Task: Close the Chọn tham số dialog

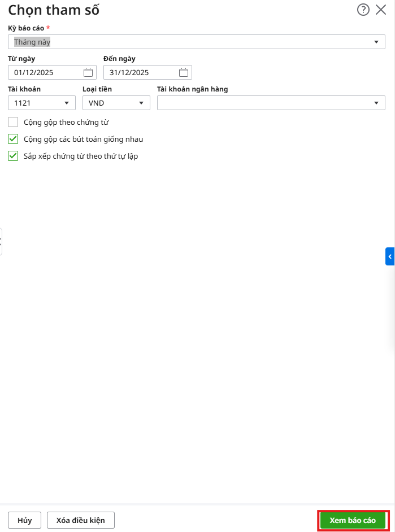Action: (x=381, y=10)
